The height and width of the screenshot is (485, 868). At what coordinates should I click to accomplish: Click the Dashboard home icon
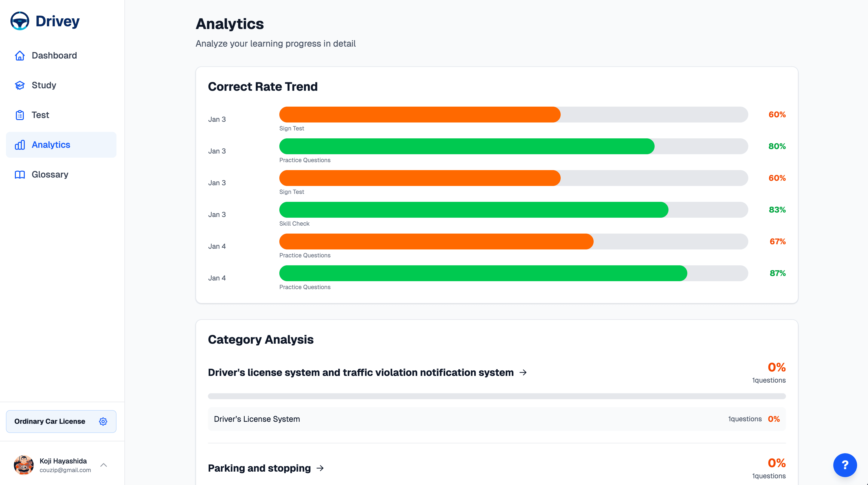[20, 56]
